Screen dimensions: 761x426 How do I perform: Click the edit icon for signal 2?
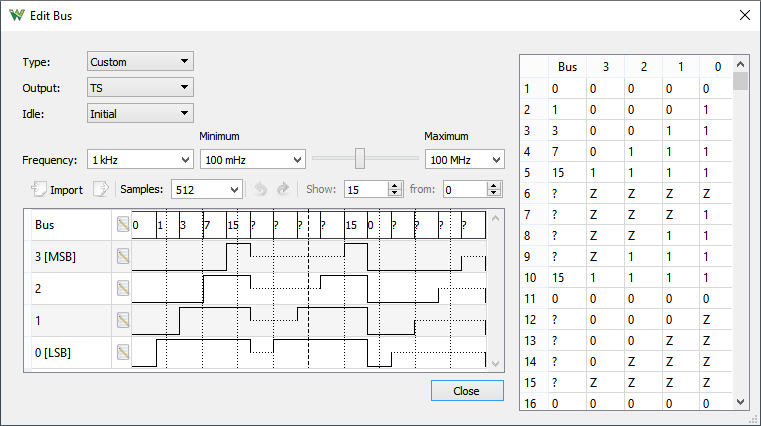(123, 288)
